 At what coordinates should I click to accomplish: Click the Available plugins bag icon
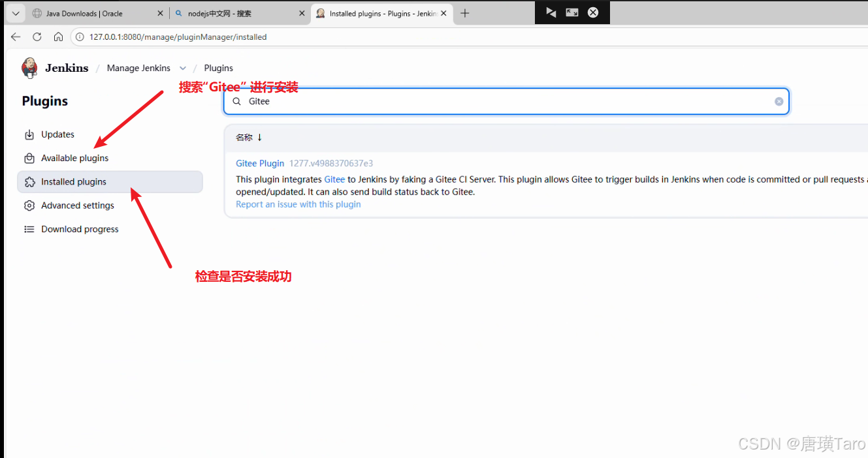click(29, 158)
